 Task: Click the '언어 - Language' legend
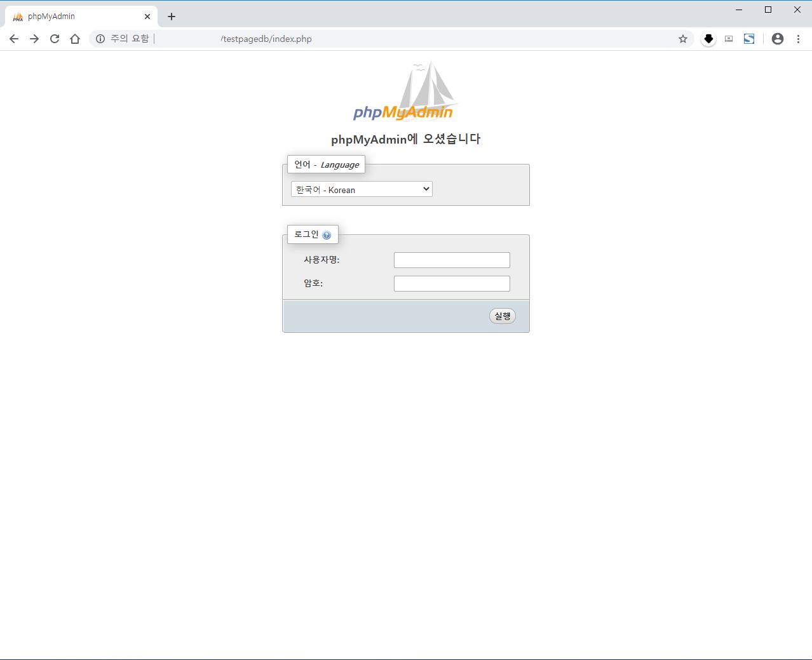(327, 165)
